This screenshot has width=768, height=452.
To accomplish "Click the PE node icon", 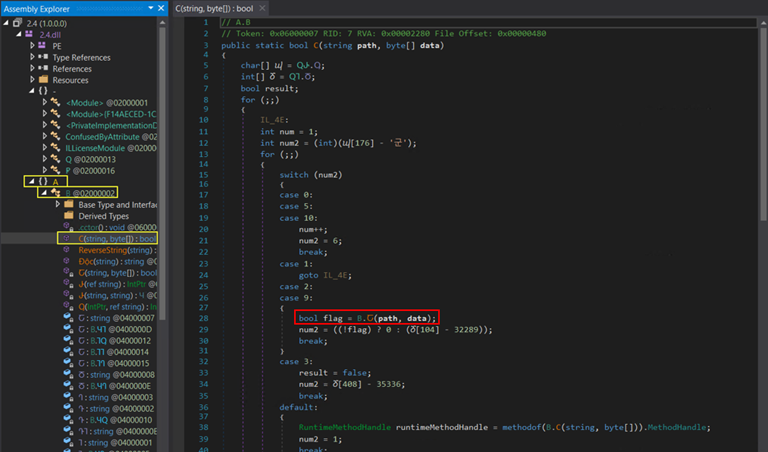I will [43, 45].
